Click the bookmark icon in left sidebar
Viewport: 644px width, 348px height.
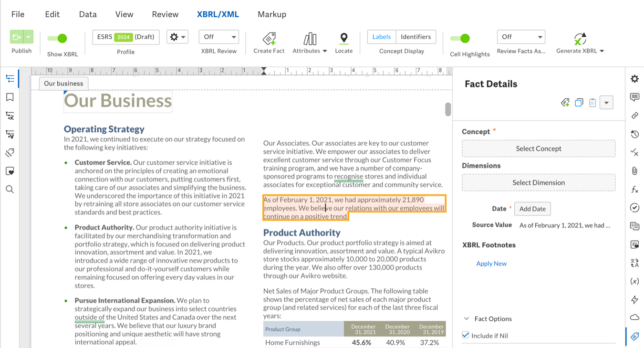[x=10, y=97]
